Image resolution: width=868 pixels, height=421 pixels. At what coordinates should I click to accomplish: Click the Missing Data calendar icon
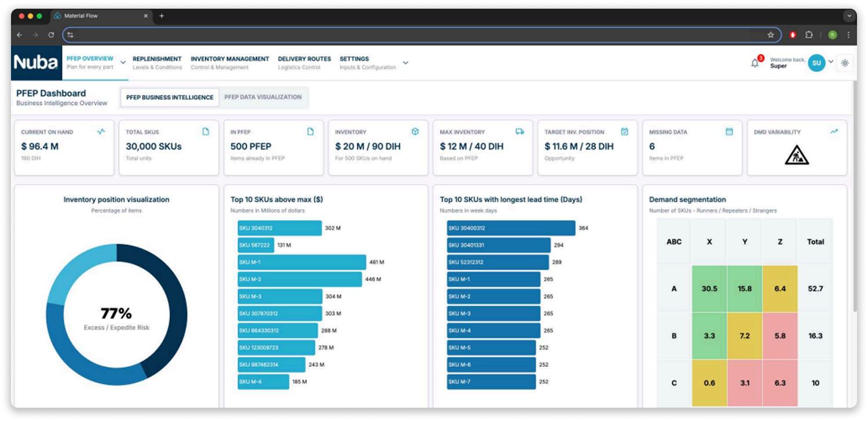pyautogui.click(x=729, y=131)
